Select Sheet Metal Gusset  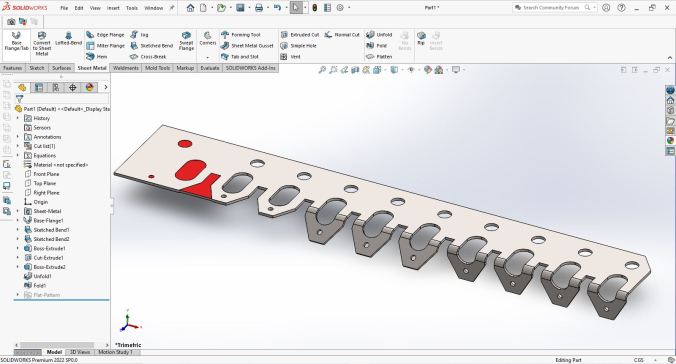point(247,46)
